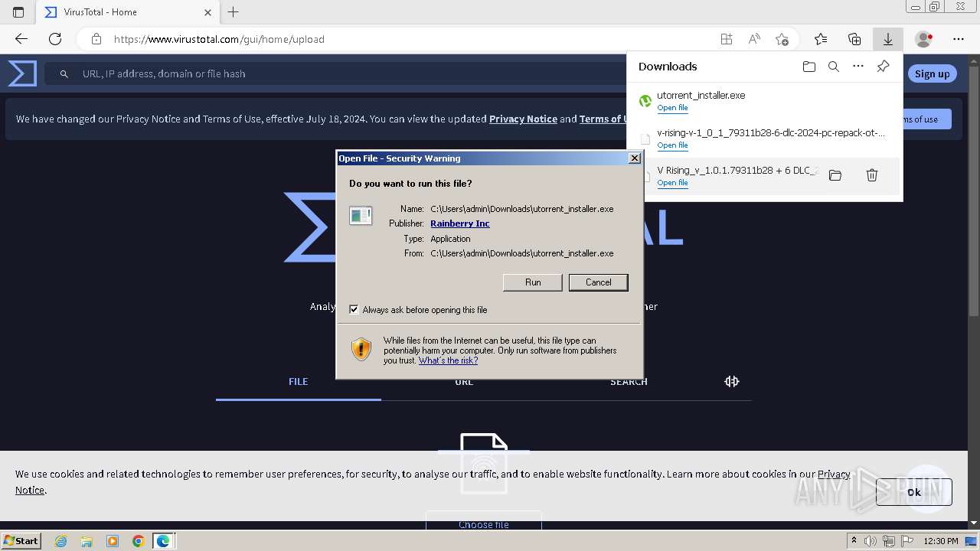Switch to the SEARCH tab
The height and width of the screenshot is (551, 980).
click(x=629, y=382)
